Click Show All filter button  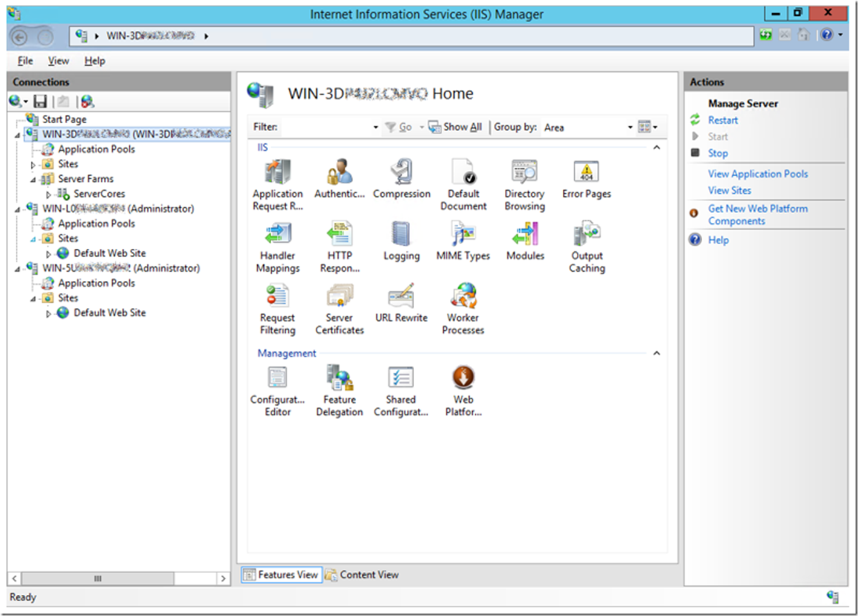(x=455, y=127)
